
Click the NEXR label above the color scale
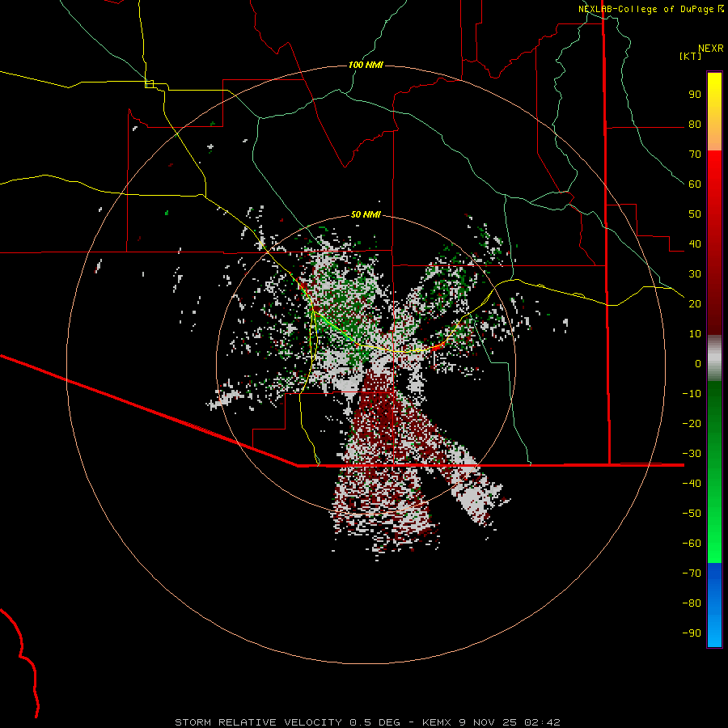710,49
